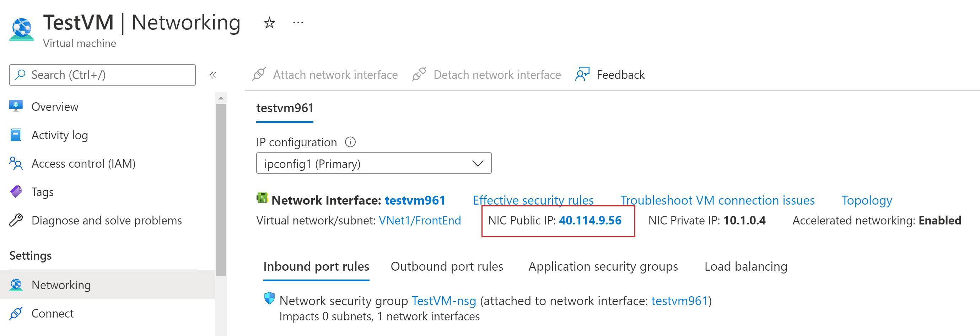Open testvm961 link in NSG description
980x336 pixels.
pos(679,300)
